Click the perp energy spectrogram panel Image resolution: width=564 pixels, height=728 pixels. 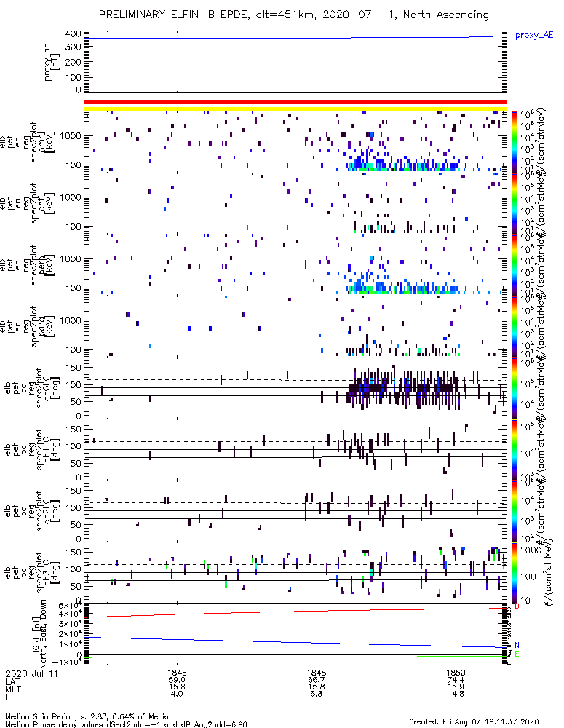[295, 265]
